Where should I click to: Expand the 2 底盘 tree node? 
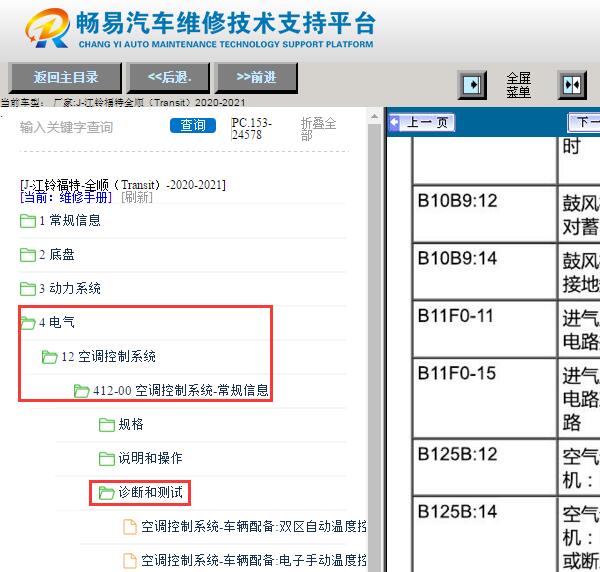pos(57,254)
